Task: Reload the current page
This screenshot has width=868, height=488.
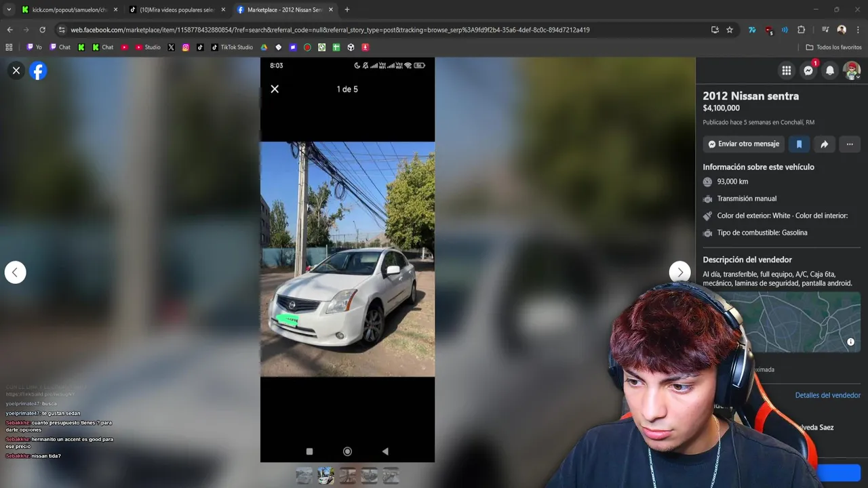Action: 42,30
